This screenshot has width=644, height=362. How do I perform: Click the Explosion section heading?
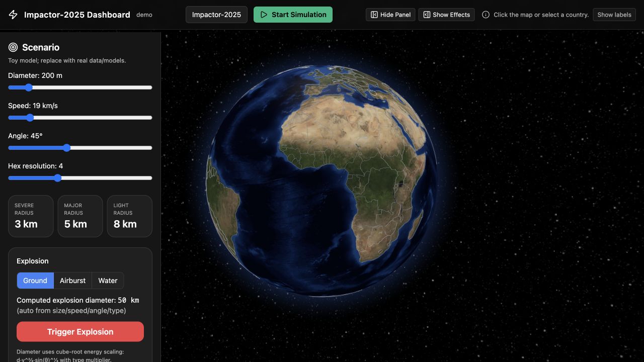pos(33,261)
